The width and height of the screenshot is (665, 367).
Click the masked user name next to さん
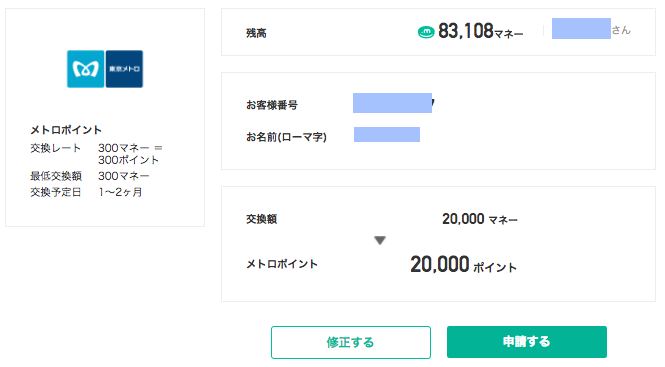581,28
